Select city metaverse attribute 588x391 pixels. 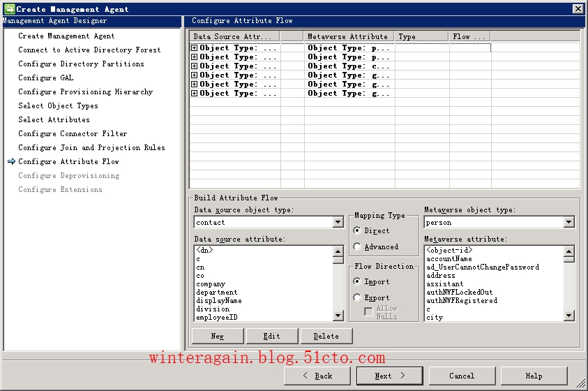tap(435, 318)
